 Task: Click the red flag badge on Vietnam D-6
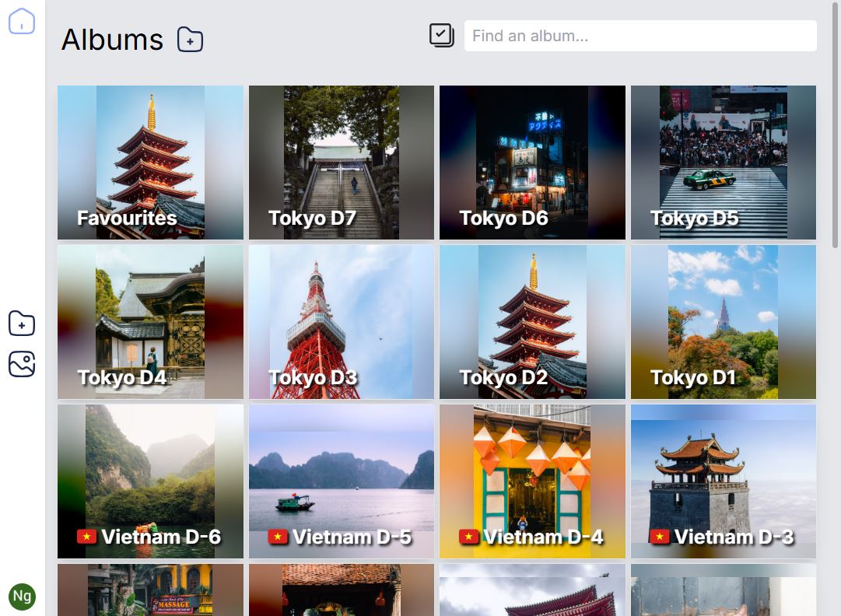click(x=86, y=536)
